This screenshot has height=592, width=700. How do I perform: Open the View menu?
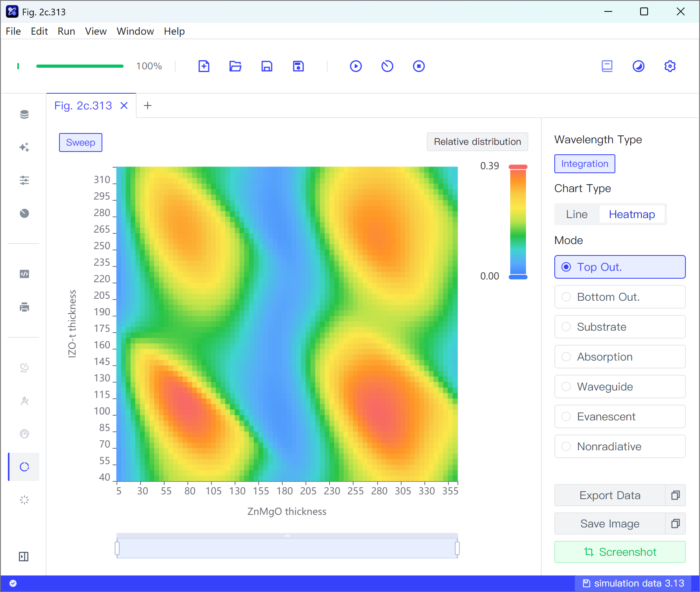96,31
